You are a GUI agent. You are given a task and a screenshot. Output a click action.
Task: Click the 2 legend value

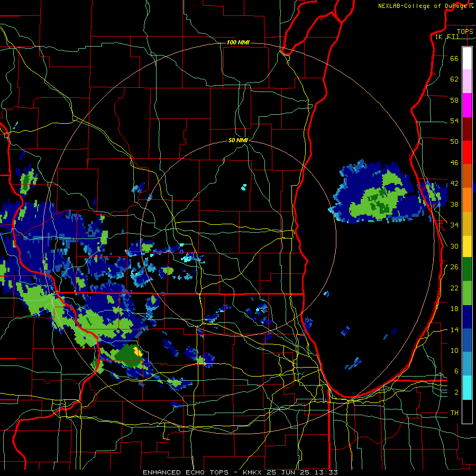pyautogui.click(x=456, y=392)
